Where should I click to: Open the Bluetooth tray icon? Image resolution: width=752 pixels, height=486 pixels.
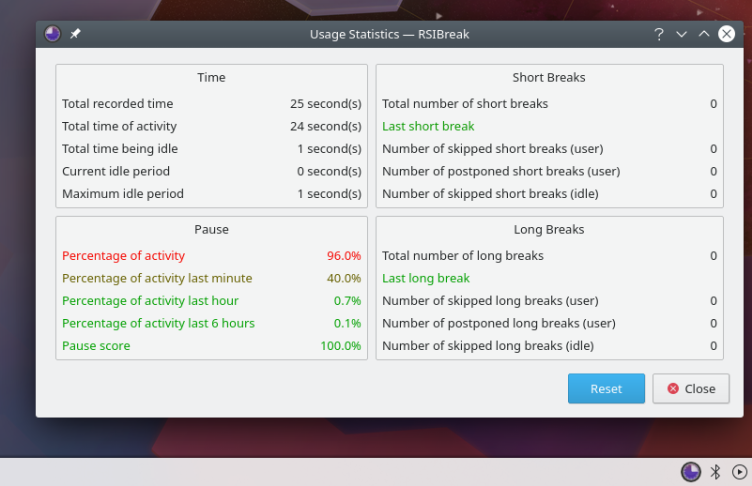click(715, 472)
